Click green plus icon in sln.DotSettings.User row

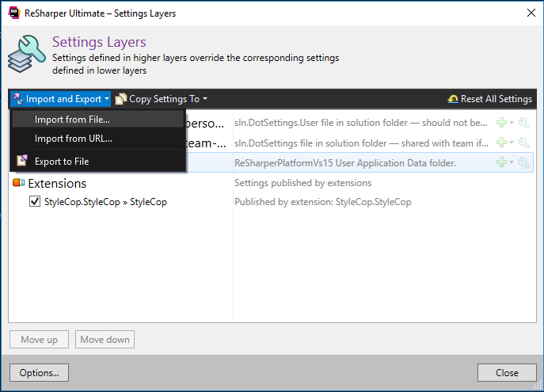pyautogui.click(x=501, y=123)
